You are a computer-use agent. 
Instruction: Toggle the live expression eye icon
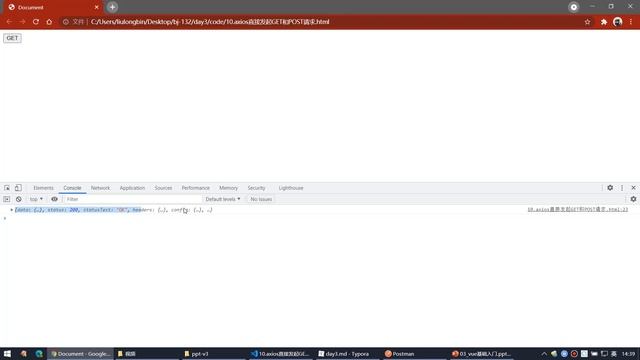pyautogui.click(x=54, y=199)
